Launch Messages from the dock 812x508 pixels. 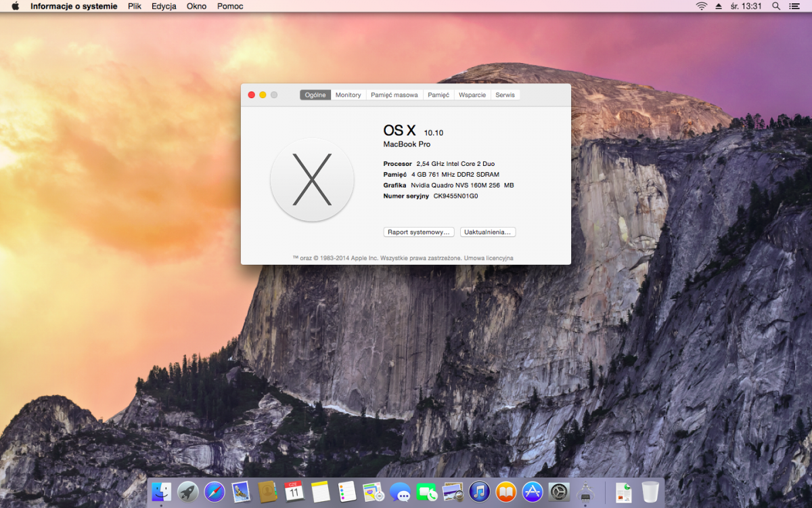400,492
